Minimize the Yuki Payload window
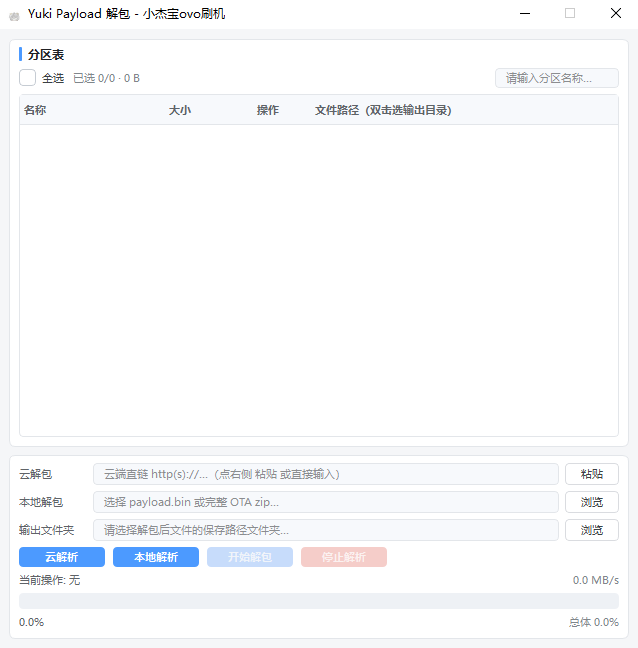This screenshot has width=638, height=648. [x=525, y=14]
